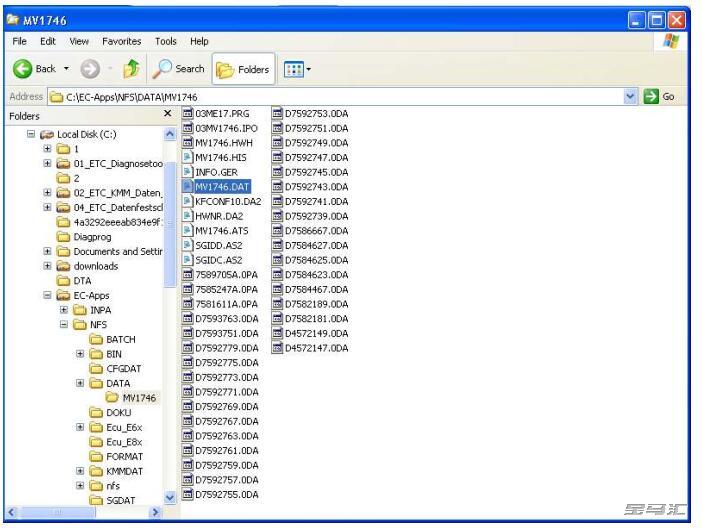Click the MV1746.HWH file icon
This screenshot has height=532, width=702.
click(188, 142)
